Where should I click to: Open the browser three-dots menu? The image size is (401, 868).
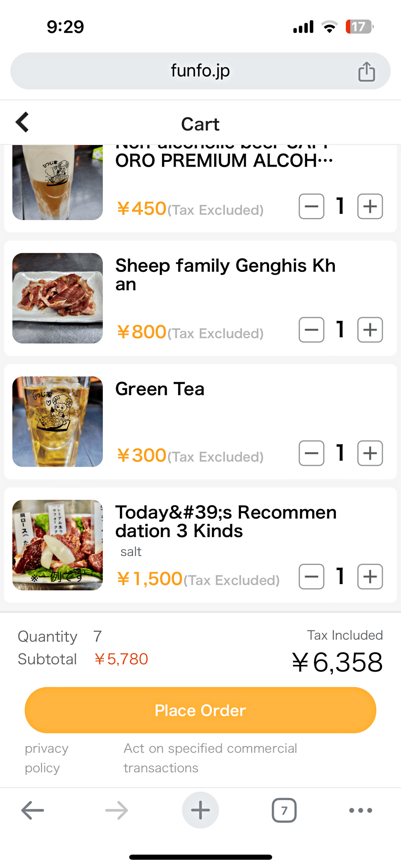pos(360,810)
